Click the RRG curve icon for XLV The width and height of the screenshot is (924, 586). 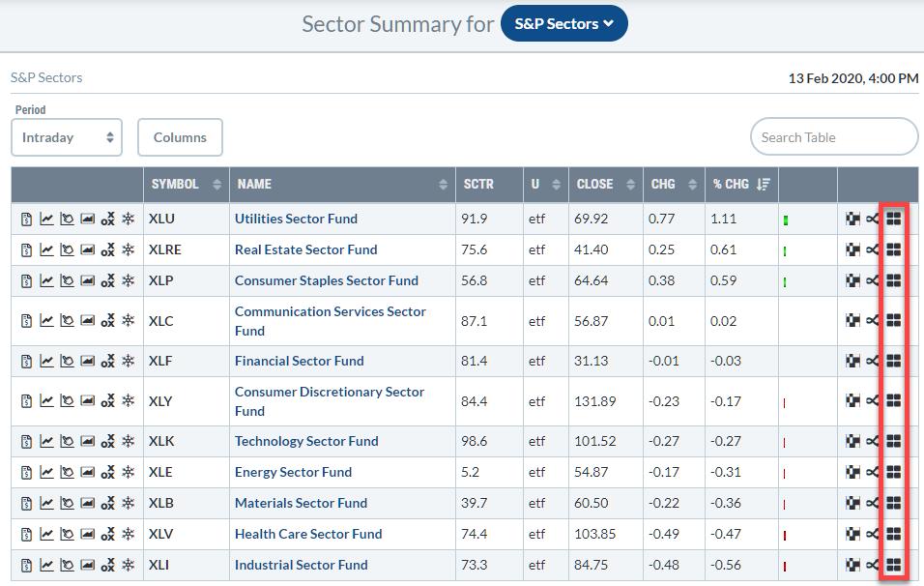[873, 535]
